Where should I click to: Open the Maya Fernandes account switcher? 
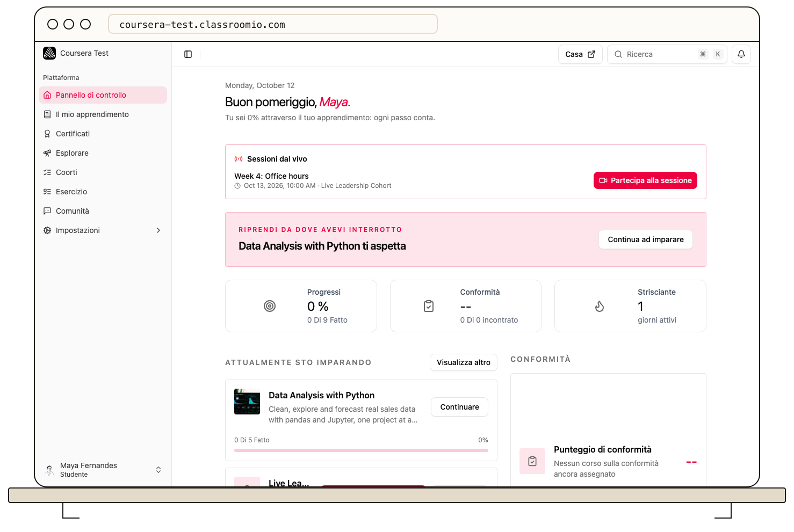click(x=103, y=470)
